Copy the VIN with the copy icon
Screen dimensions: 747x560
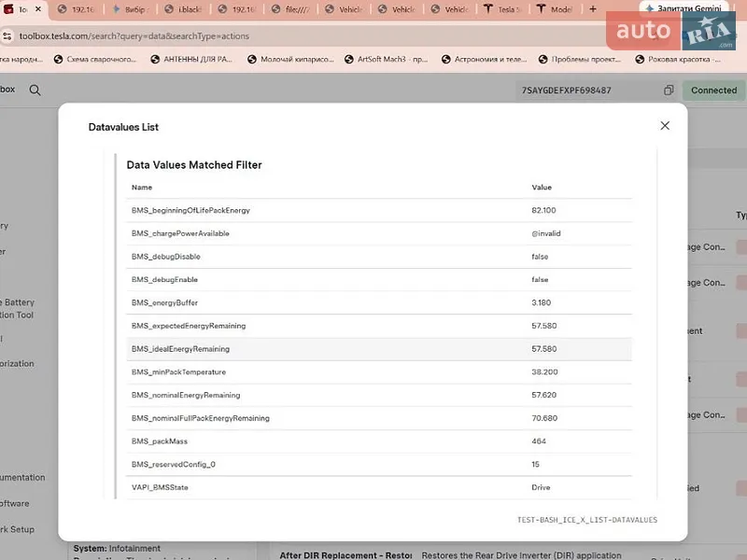pyautogui.click(x=669, y=90)
